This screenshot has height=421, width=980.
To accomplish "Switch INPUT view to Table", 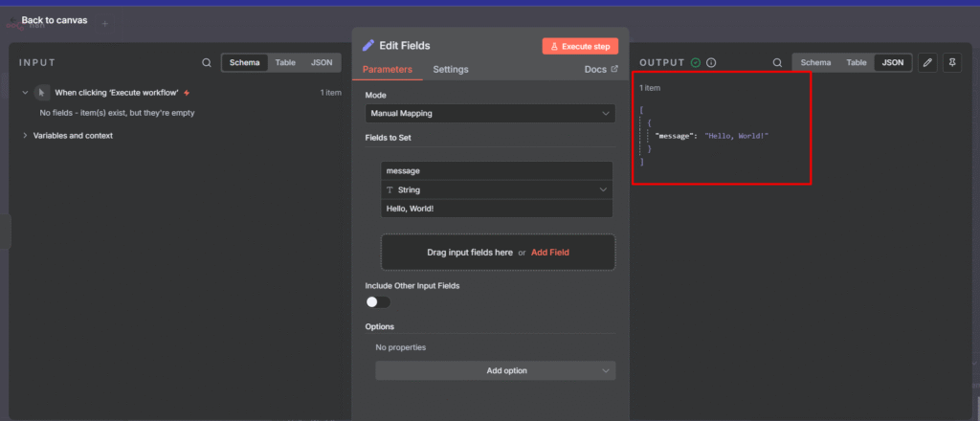I will tap(285, 62).
